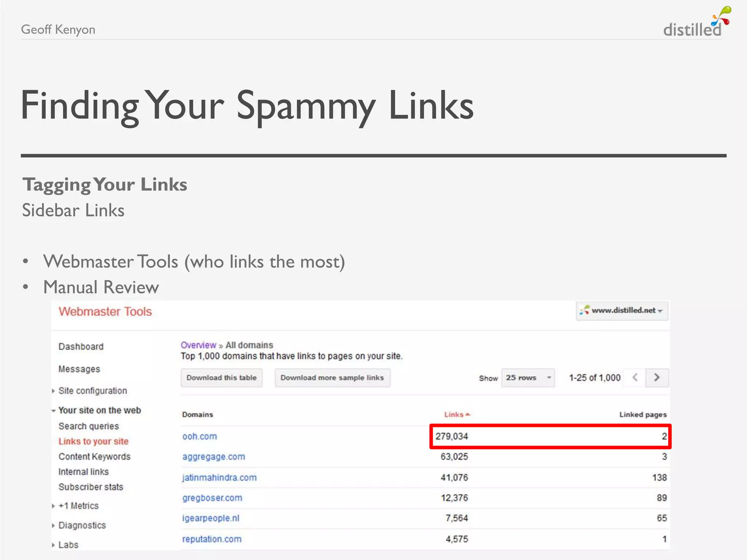The width and height of the screenshot is (747, 560).
Task: Click the 41,076 links value
Action: point(454,478)
